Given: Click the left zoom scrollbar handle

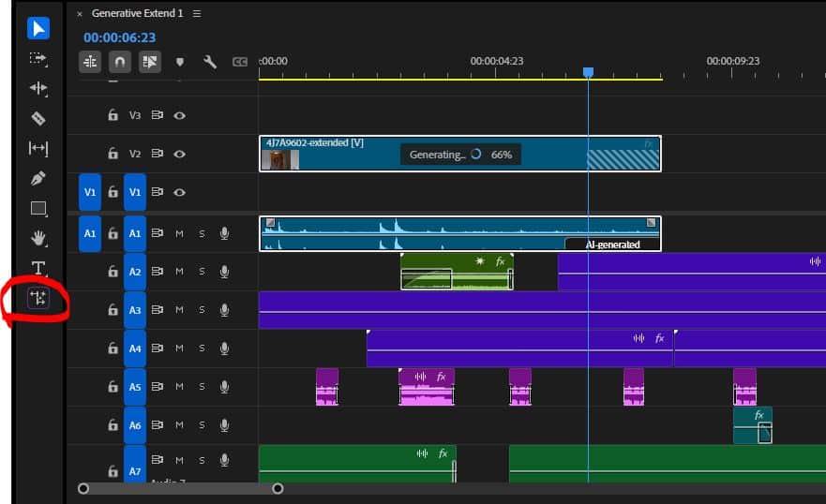Looking at the screenshot, I should [x=83, y=489].
